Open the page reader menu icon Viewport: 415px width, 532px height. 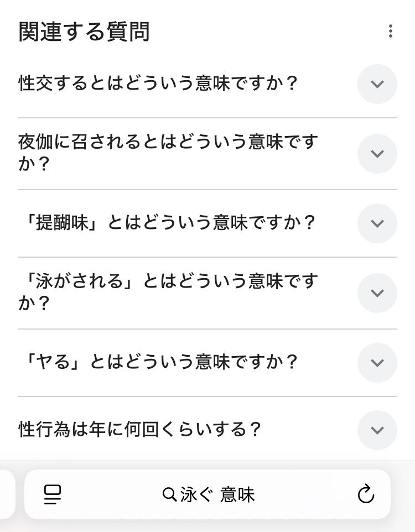point(53,494)
